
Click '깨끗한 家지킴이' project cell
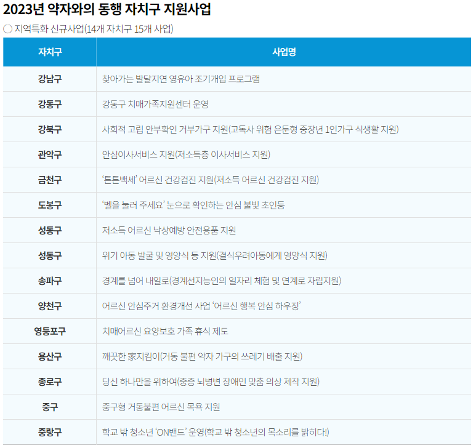pyautogui.click(x=284, y=356)
